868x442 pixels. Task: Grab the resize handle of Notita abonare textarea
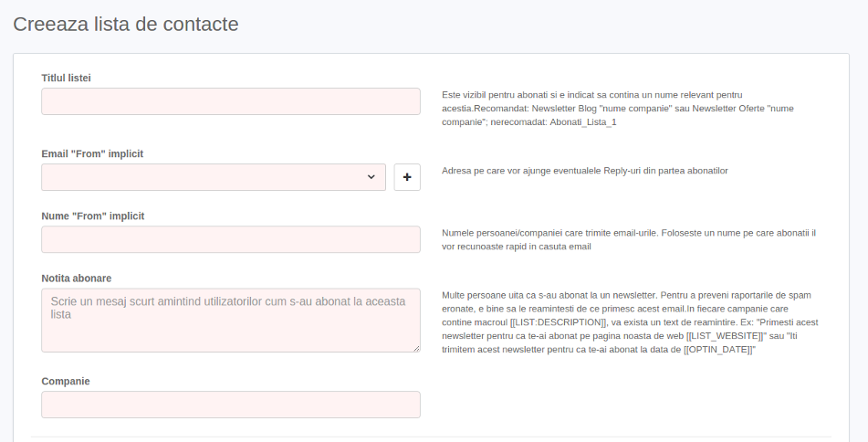pyautogui.click(x=417, y=348)
